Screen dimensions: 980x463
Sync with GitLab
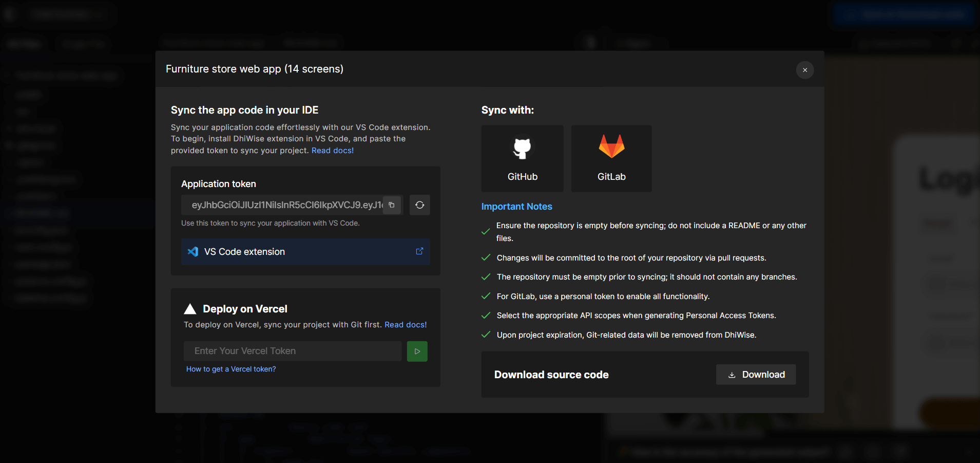pyautogui.click(x=611, y=159)
